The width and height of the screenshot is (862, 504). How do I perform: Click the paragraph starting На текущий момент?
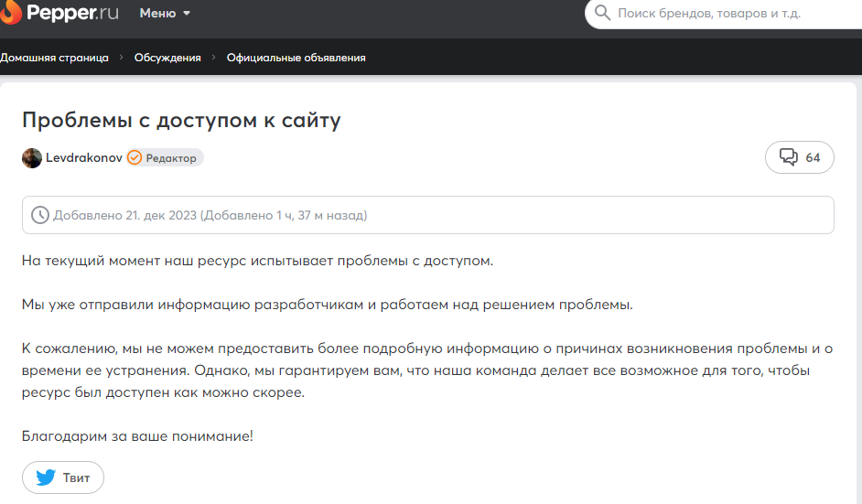coord(257,261)
